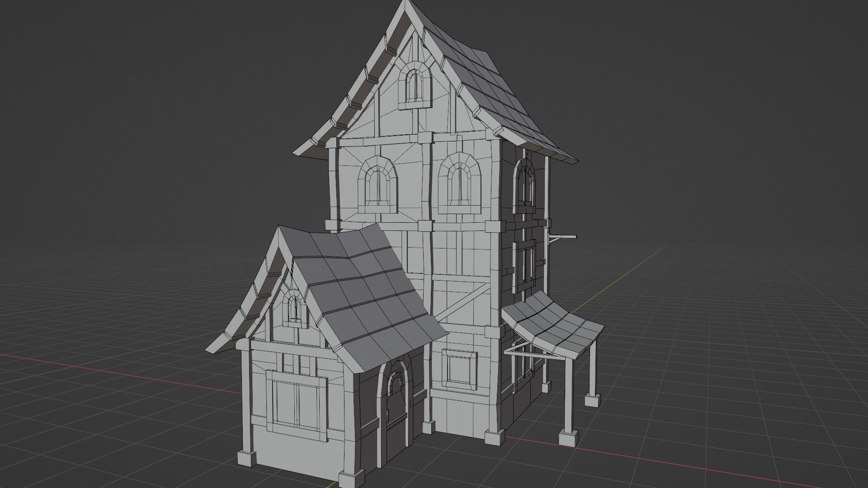The image size is (868, 488).
Task: Click the square ground-floor window on the tower
Action: [459, 370]
